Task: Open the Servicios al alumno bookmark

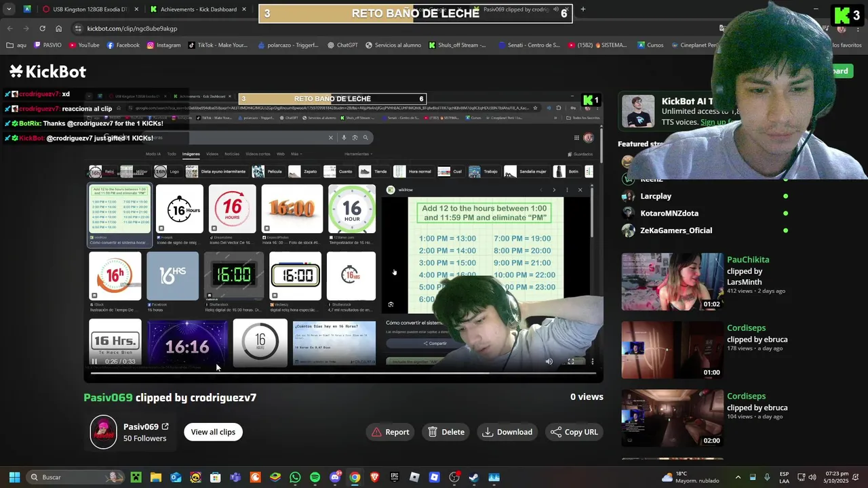Action: 393,45
